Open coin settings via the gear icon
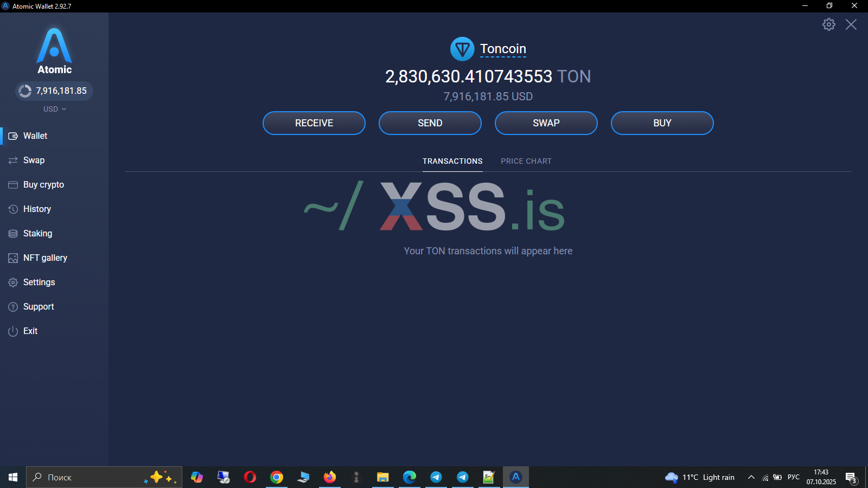Image resolution: width=868 pixels, height=488 pixels. pyautogui.click(x=829, y=24)
